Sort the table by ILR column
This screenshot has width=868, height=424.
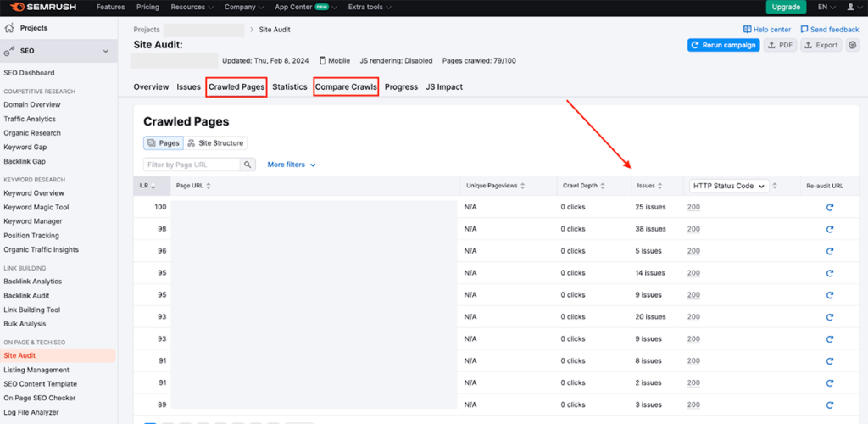147,186
